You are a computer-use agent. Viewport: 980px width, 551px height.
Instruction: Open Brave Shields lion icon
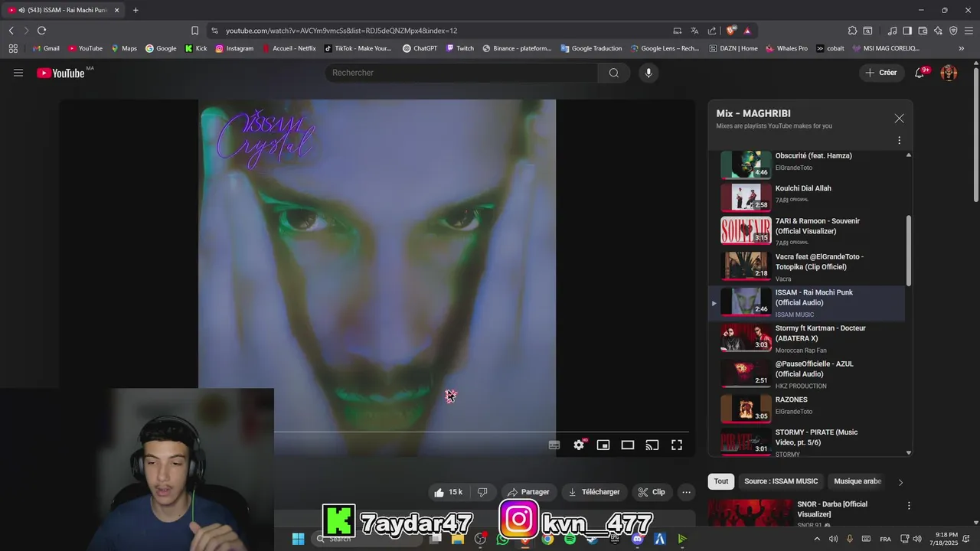click(x=731, y=31)
